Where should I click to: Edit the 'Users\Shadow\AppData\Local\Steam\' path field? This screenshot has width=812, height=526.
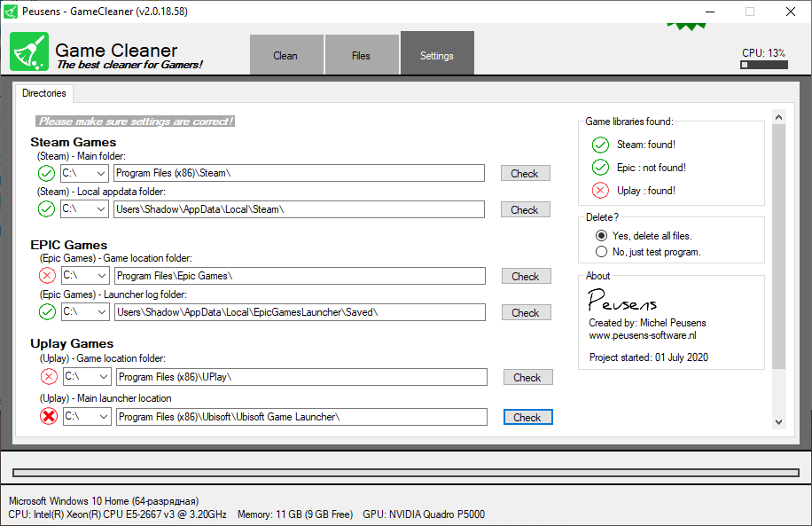pos(299,209)
